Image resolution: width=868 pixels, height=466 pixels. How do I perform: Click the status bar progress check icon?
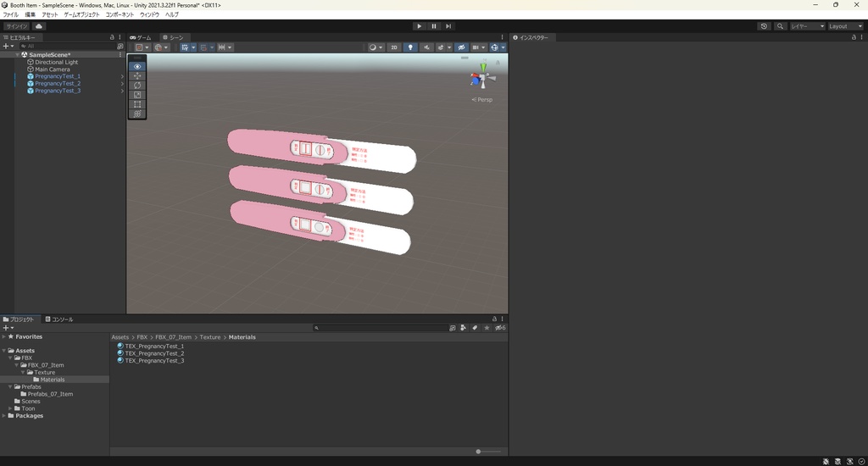pos(861,461)
